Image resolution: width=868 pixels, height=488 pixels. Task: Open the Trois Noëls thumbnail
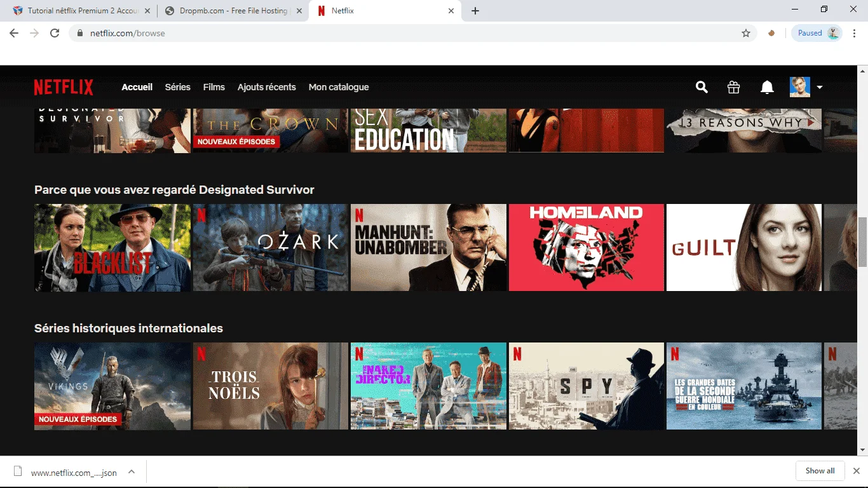(271, 386)
